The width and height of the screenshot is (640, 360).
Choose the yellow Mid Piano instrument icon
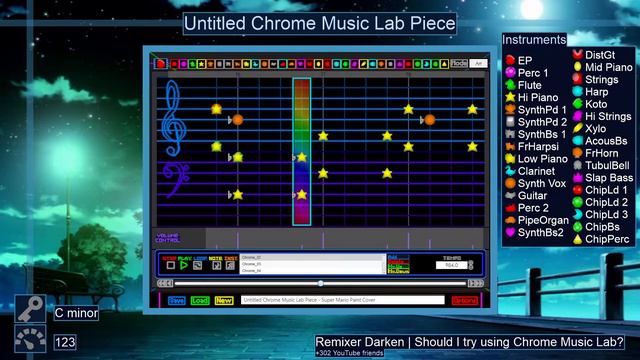318,64
